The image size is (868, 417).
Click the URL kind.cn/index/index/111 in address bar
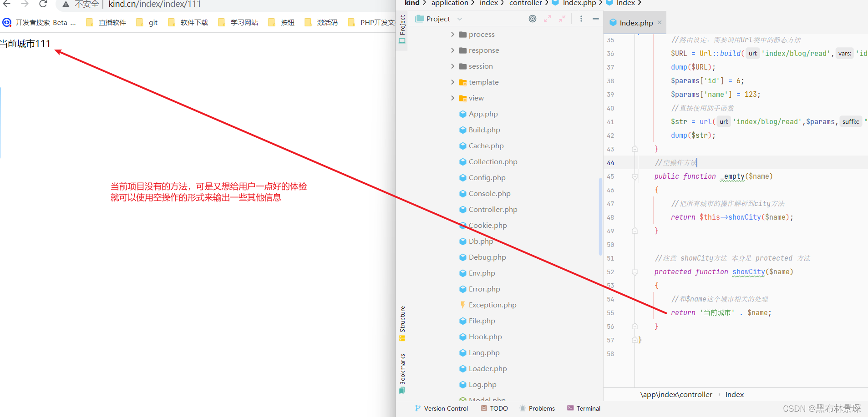(155, 4)
